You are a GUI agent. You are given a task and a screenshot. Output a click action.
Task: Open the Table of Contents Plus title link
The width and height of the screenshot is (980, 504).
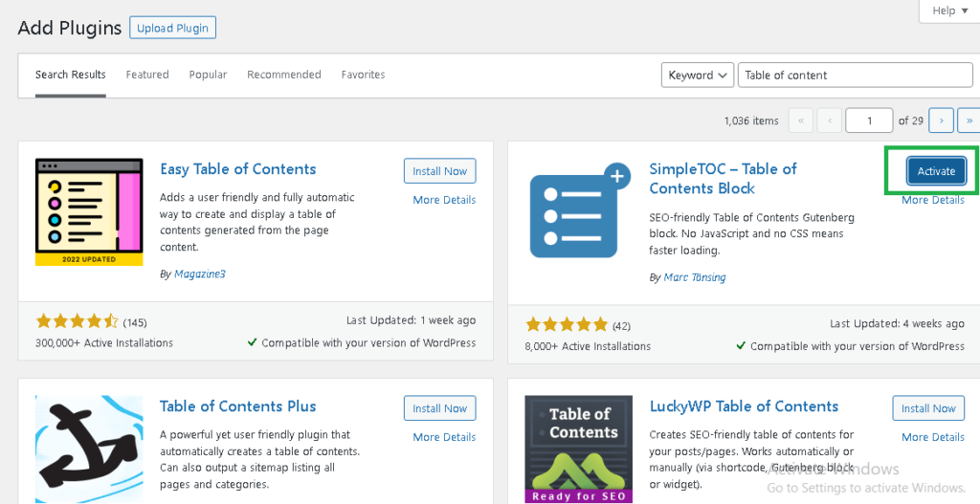238,405
